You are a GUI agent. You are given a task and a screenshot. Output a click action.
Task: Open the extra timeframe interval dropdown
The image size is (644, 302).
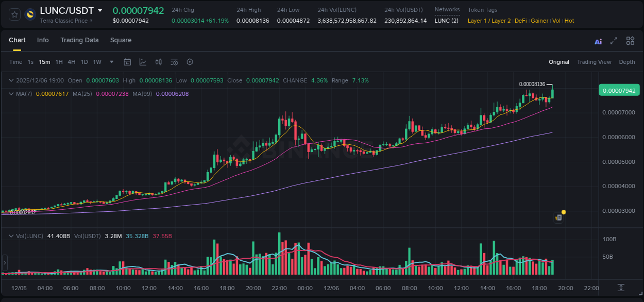tap(111, 61)
